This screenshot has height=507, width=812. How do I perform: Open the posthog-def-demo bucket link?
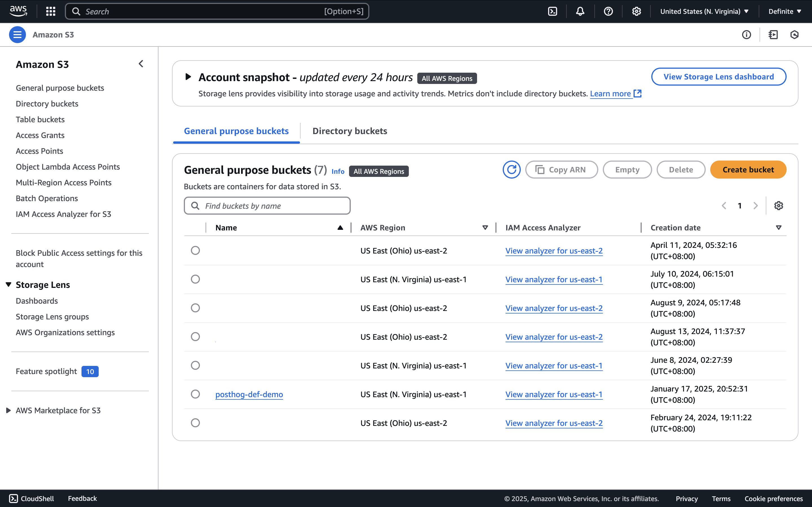click(x=249, y=394)
